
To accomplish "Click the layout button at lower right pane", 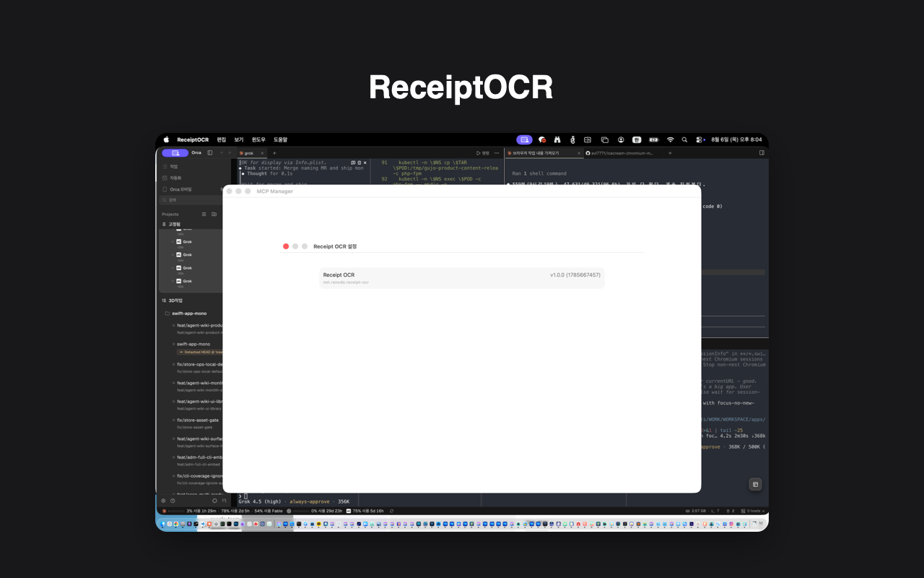I will [x=755, y=484].
